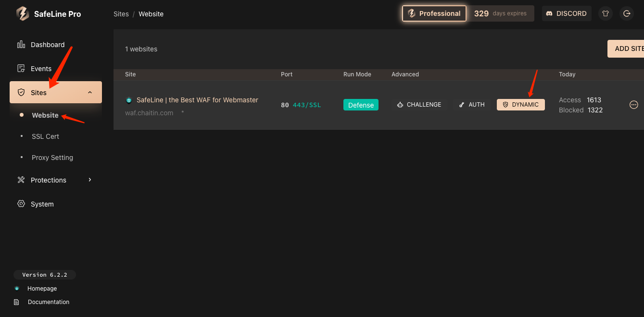Open the Dashboard bar chart icon
The width and height of the screenshot is (644, 317).
click(21, 45)
